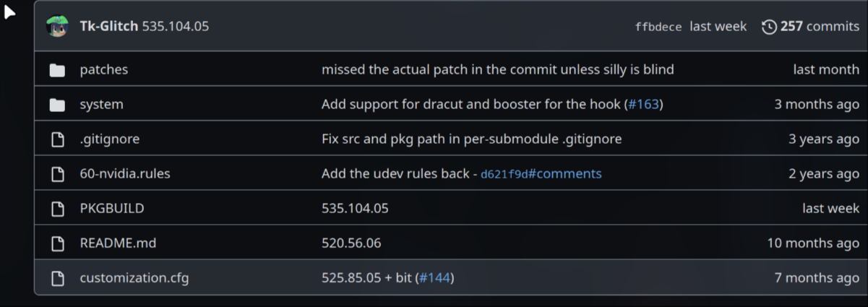Open the system directory
Viewport: 868px width, 307px height.
coord(101,105)
